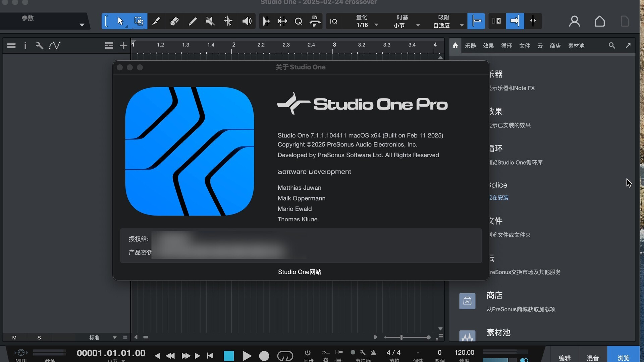Screen dimensions: 644x362
Task: Open the quantize value 1/16 dropdown
Action: [377, 24]
